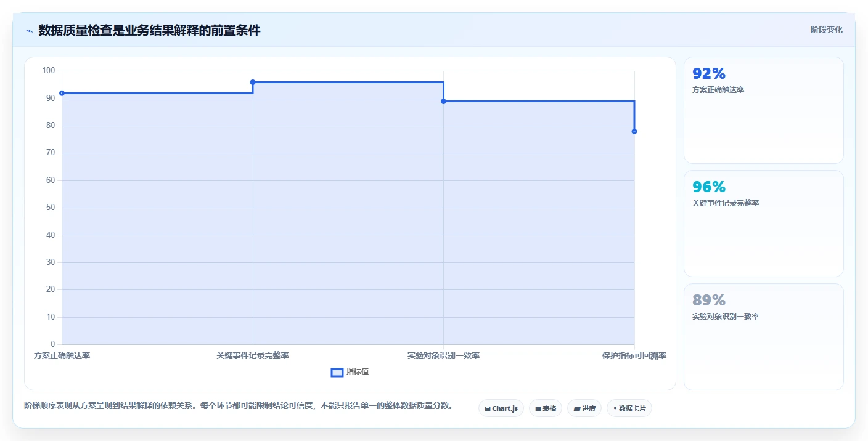The image size is (868, 441).
Task: Click y-axis tick label 0
Action: coord(53,344)
